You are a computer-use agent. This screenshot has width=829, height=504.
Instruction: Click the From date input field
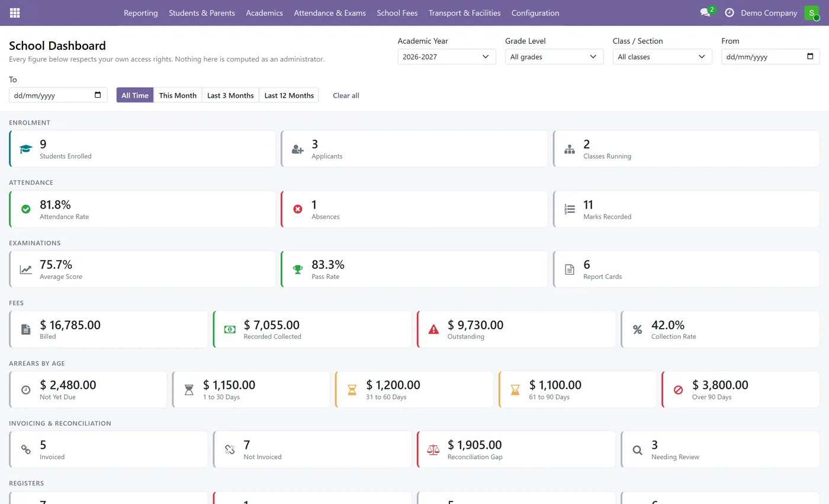[x=770, y=57]
